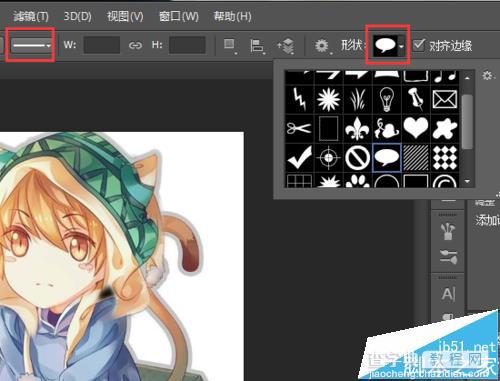Click the H height input field
This screenshot has width=500, height=381.
tap(187, 45)
